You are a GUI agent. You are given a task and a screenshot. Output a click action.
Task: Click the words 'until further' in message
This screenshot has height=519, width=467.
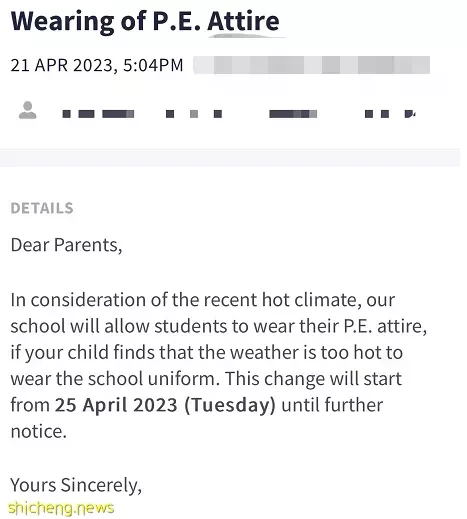332,405
